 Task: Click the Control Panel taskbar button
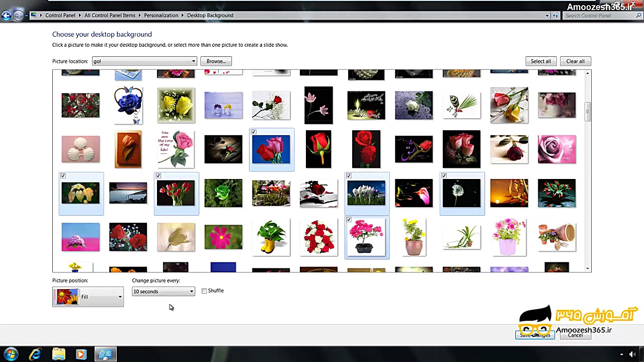[x=105, y=354]
